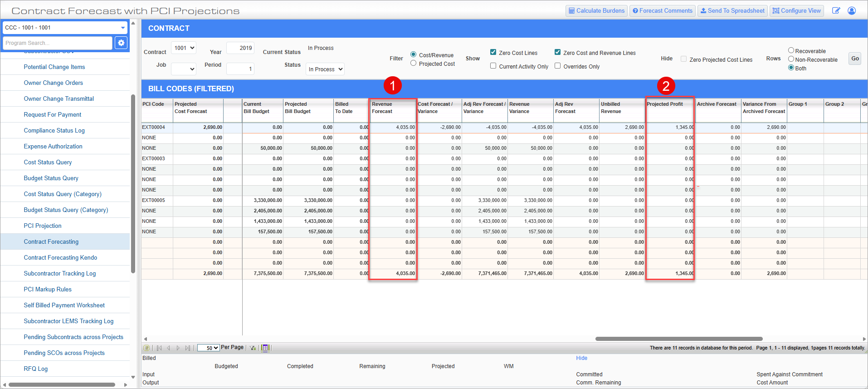
Task: Select Recoverable rows radio
Action: click(x=791, y=50)
